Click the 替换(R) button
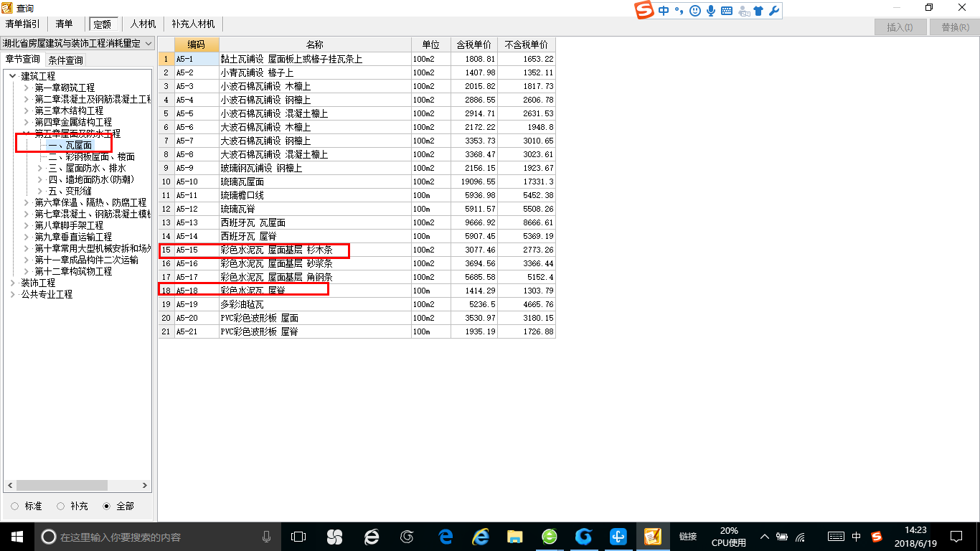The image size is (980, 551). pos(954,27)
